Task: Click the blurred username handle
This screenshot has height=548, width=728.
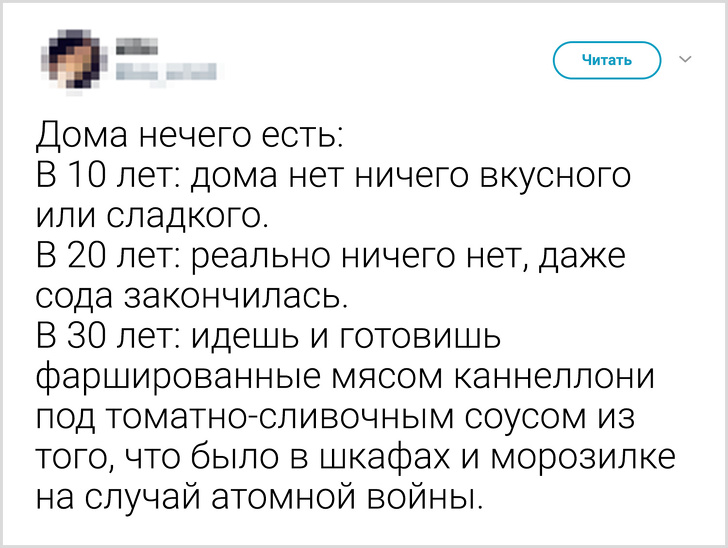Action: 167,70
